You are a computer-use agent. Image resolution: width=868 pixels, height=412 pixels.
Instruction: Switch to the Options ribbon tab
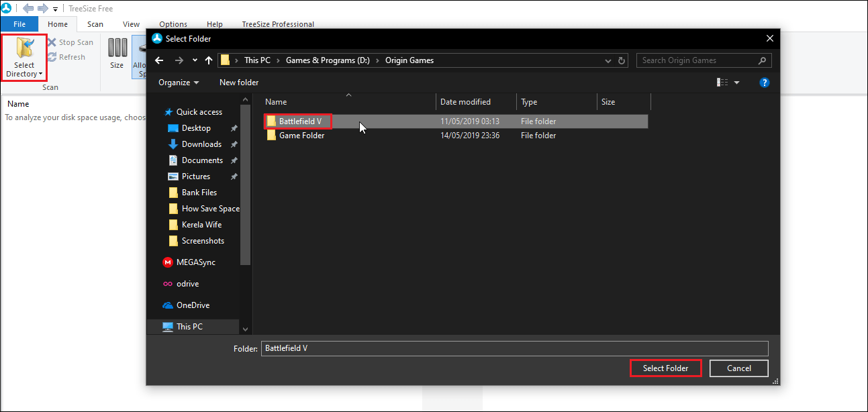(173, 24)
